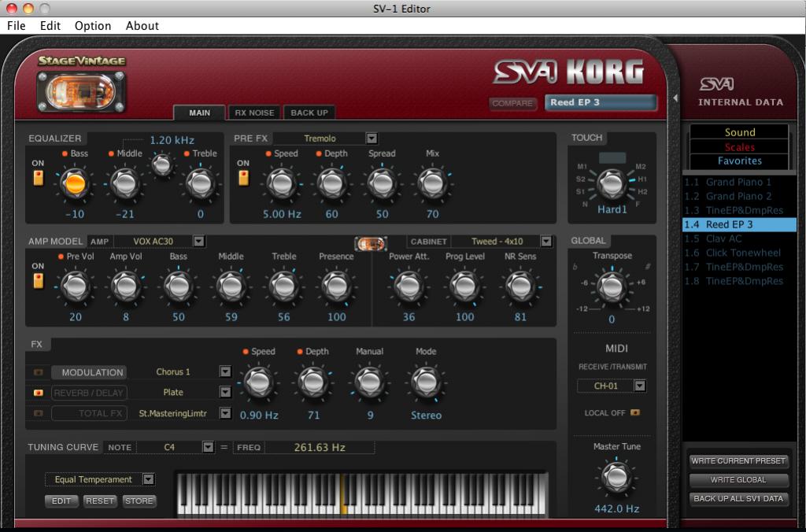Click the Master Tune knob
Viewport: 806px width, 532px height.
pyautogui.click(x=616, y=478)
